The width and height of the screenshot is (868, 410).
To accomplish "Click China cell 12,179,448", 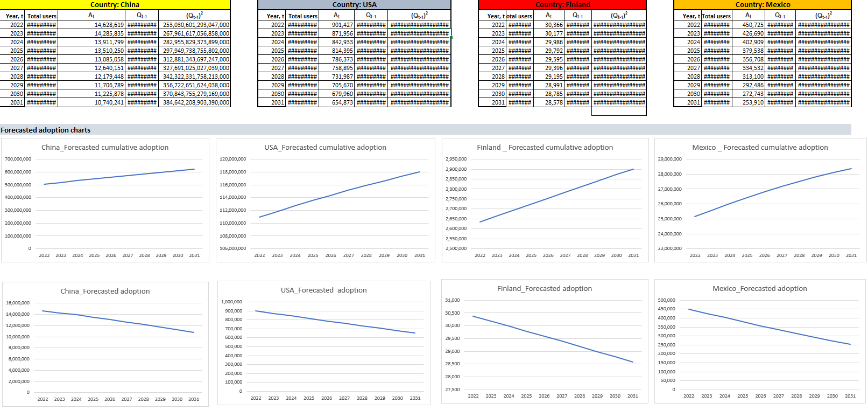I will point(91,77).
